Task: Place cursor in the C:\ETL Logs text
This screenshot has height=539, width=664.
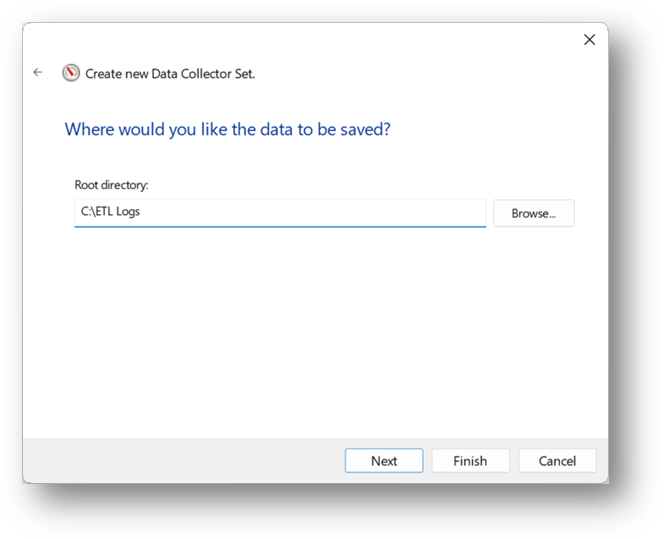Action: click(x=110, y=211)
